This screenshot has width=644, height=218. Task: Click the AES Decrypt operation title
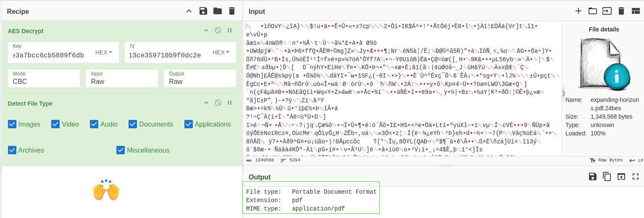point(26,31)
